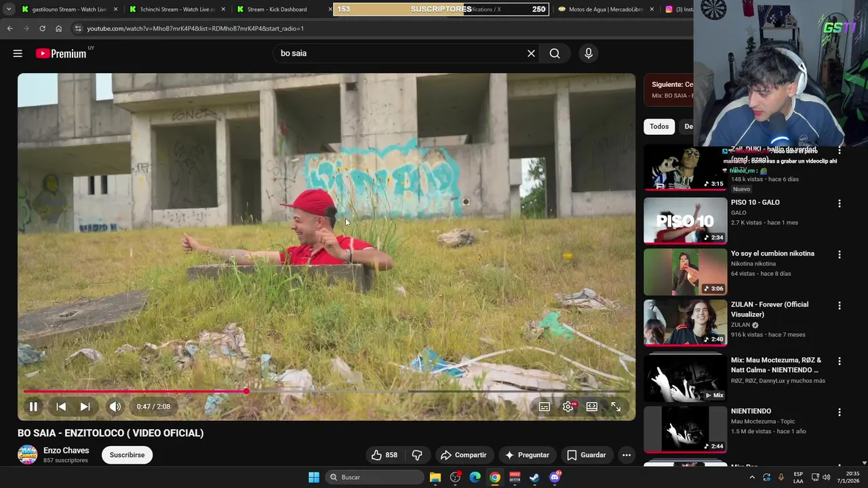Image resolution: width=868 pixels, height=488 pixels.
Task: View site information icon in address bar
Action: pos(78,28)
